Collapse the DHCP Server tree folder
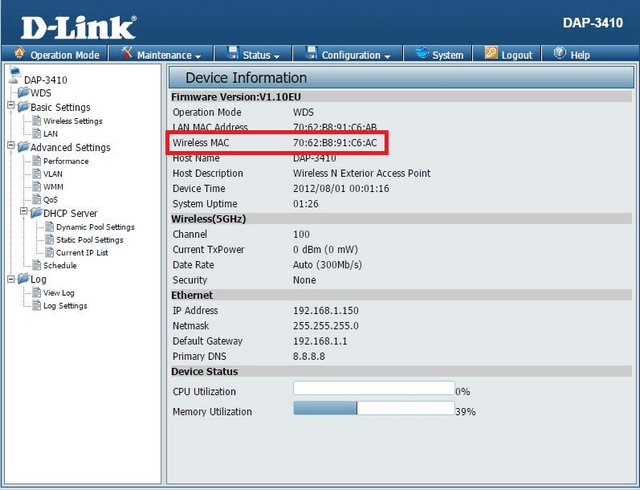 click(23, 213)
